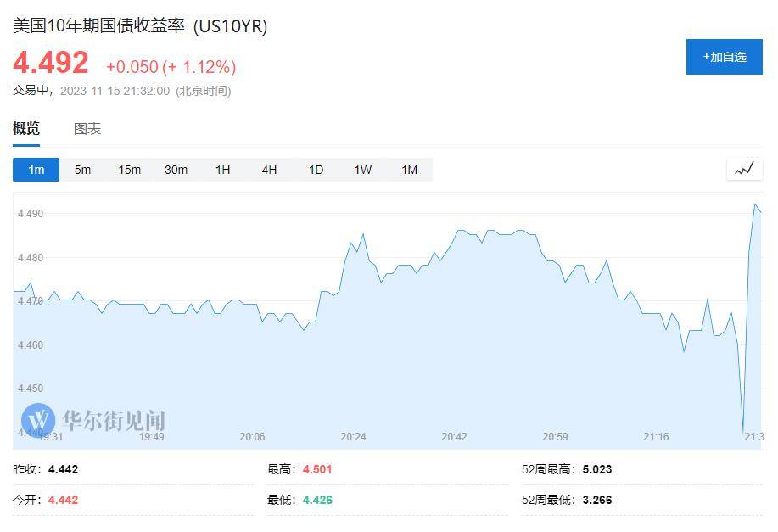Screen dimensions: 778x532
Task: Select the 1M monthly timeframe
Action: [x=409, y=170]
